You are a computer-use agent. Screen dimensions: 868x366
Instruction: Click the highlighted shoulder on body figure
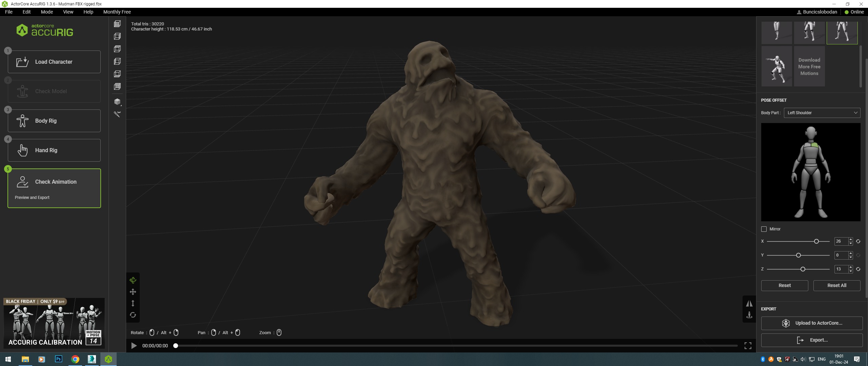814,145
